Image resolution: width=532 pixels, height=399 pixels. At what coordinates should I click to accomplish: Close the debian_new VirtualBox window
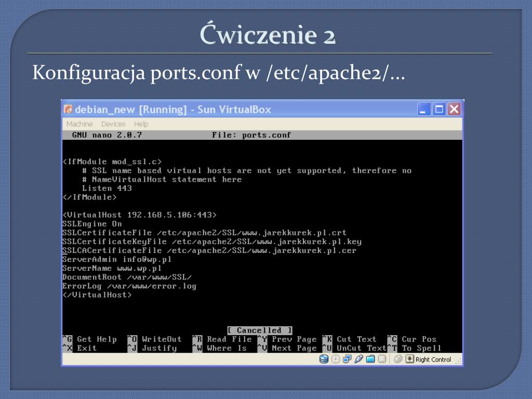pos(454,109)
